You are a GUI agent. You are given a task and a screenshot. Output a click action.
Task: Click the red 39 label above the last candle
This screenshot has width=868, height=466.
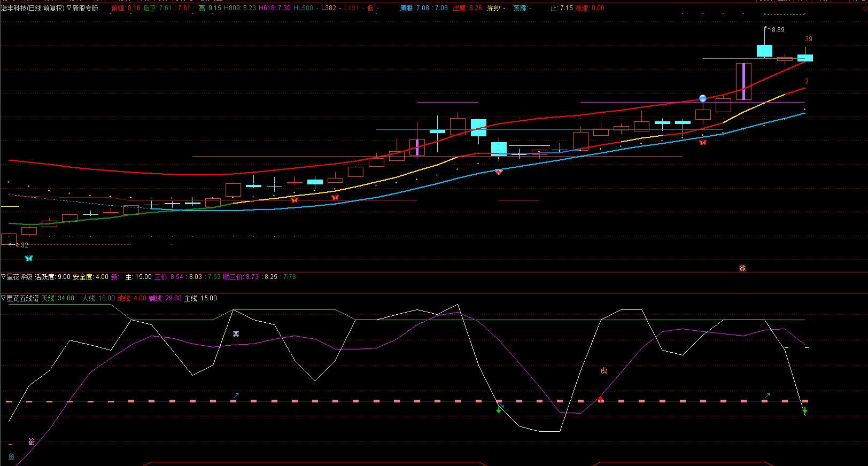click(809, 39)
